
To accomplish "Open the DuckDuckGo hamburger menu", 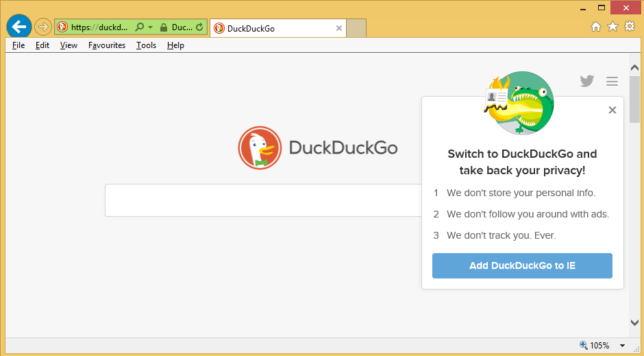I will point(612,82).
